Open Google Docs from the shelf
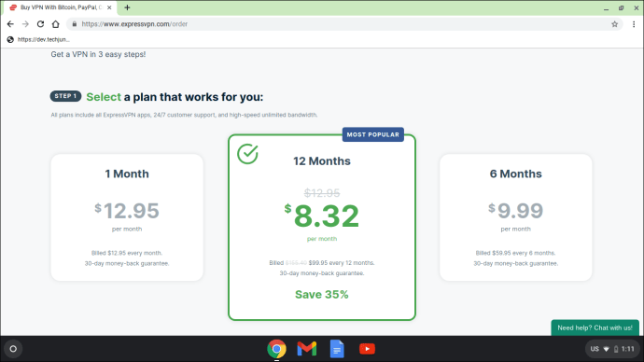This screenshot has width=644, height=362. click(x=337, y=349)
